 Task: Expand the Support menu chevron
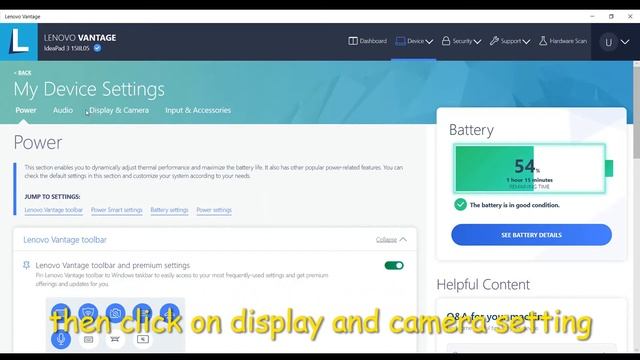coord(526,42)
